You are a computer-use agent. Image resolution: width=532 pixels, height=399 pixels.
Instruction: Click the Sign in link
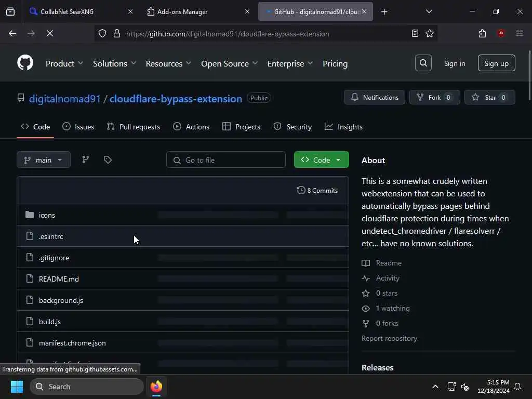click(455, 63)
